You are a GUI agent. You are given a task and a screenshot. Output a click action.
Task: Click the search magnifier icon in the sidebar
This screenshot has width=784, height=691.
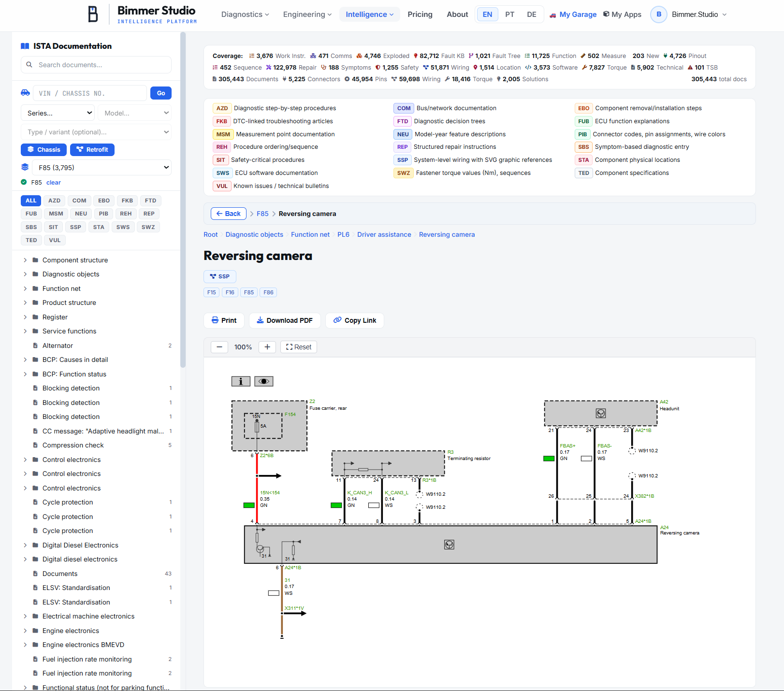click(x=29, y=65)
